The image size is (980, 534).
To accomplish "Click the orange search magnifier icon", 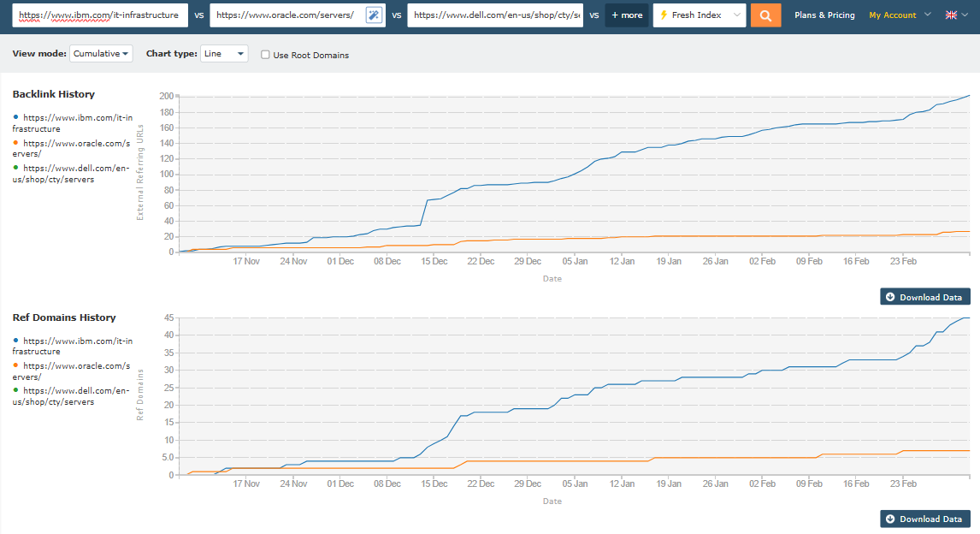I will [765, 15].
